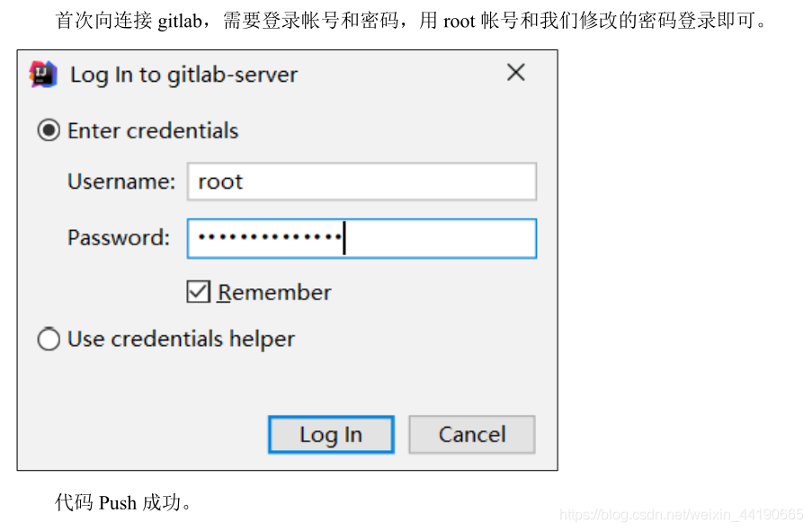The width and height of the screenshot is (812, 531).
Task: Click the Use credentials helper label text
Action: point(181,340)
